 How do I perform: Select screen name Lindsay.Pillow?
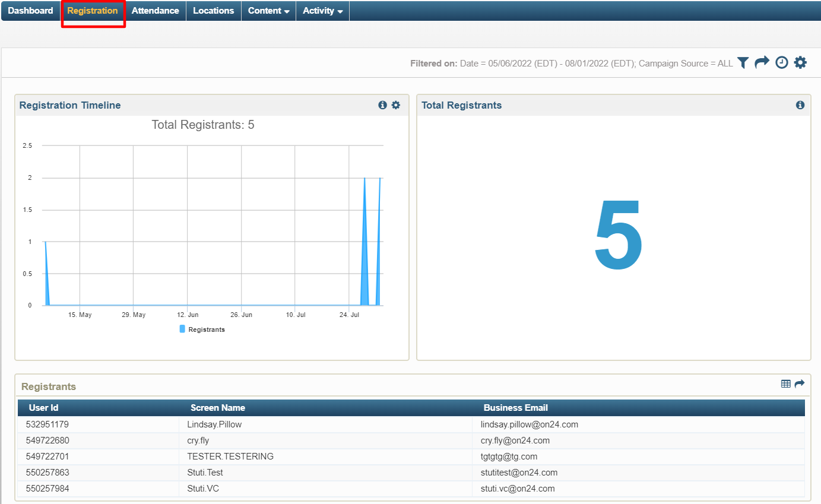pos(214,424)
